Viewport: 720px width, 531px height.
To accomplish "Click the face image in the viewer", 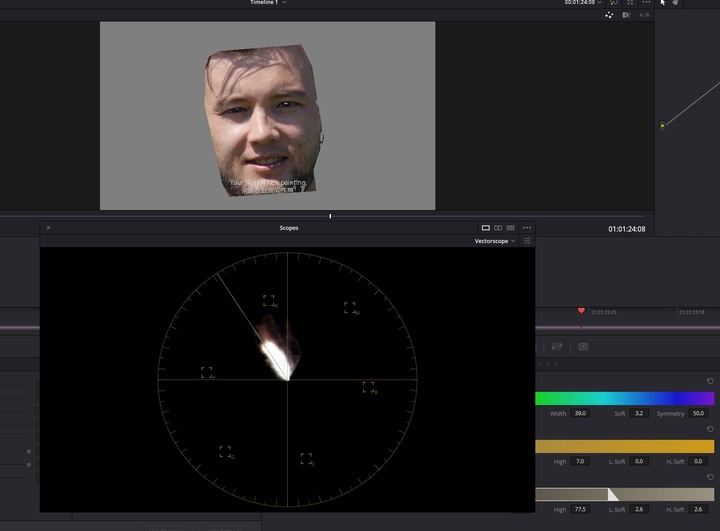I will pos(263,120).
